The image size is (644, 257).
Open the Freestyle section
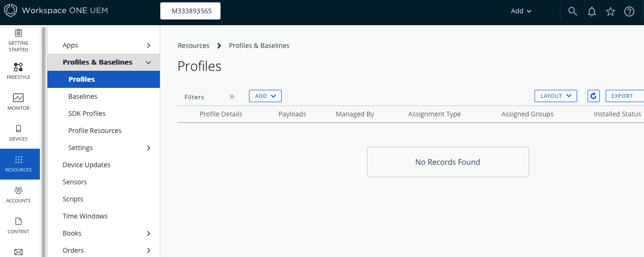coord(18,71)
